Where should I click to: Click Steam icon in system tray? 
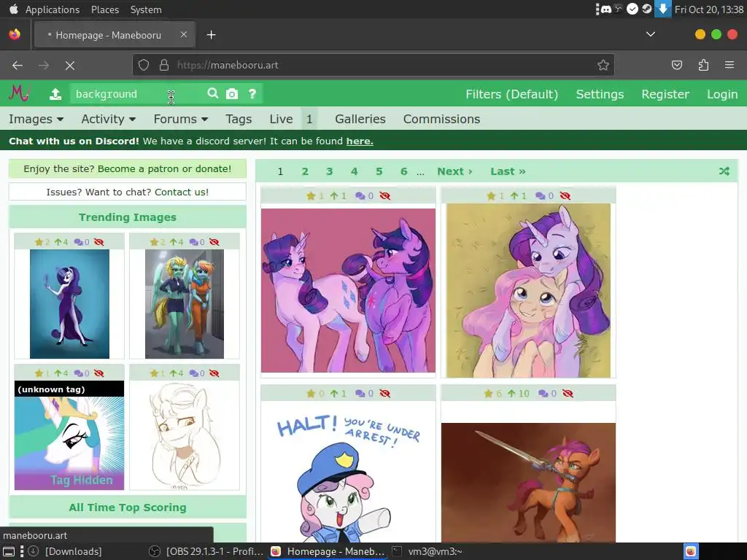point(647,9)
